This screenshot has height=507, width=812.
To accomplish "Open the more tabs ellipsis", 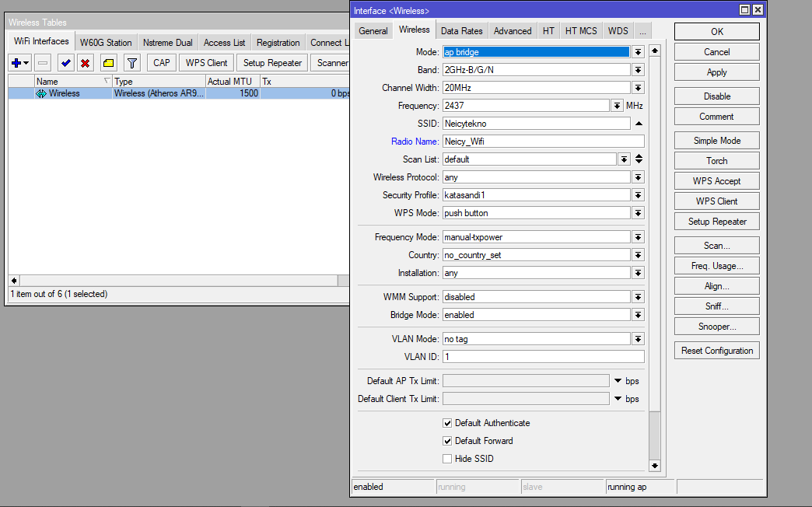I will tap(642, 31).
